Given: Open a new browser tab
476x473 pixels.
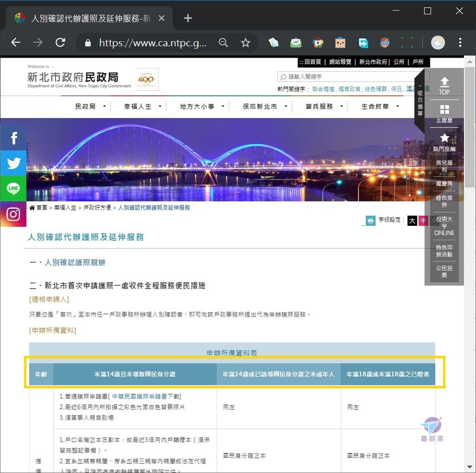Looking at the screenshot, I should tap(188, 18).
